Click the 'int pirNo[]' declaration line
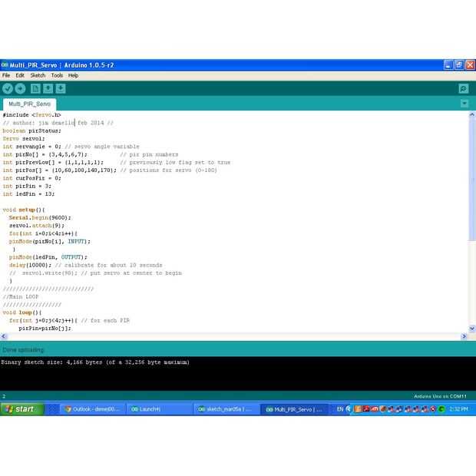Viewport: 476px width, 476px height. (91, 154)
